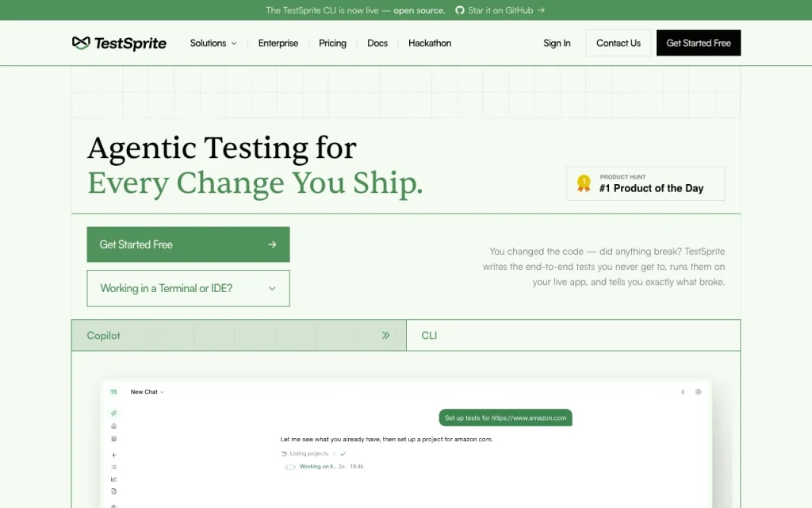
Task: Click the TS avatar in the chat preview
Action: pyautogui.click(x=113, y=392)
